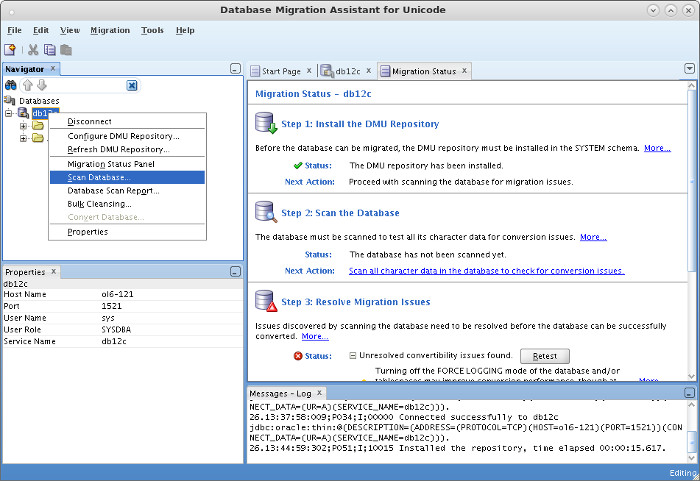The width and height of the screenshot is (700, 481).
Task: Collapse the db12c tree node
Action: tap(8, 113)
